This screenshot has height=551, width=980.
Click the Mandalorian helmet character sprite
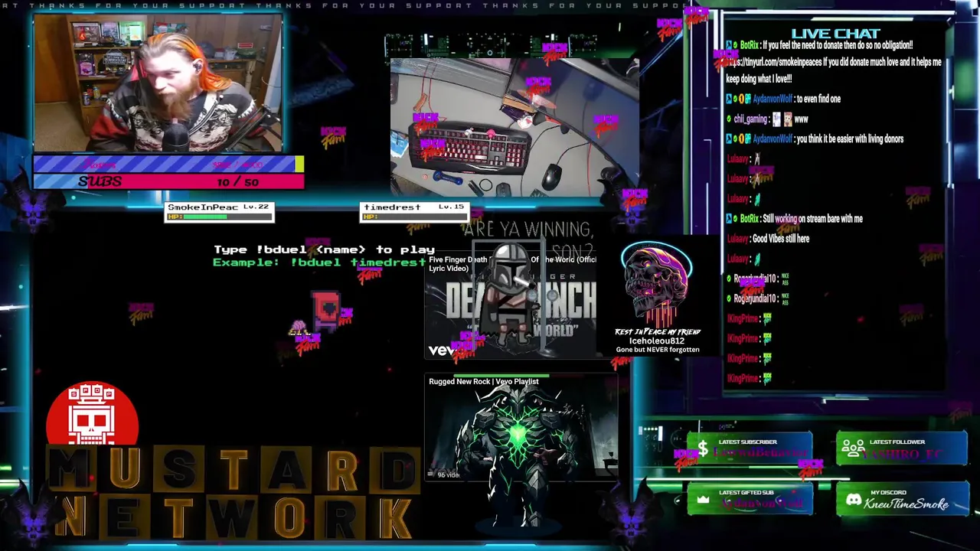click(x=509, y=295)
